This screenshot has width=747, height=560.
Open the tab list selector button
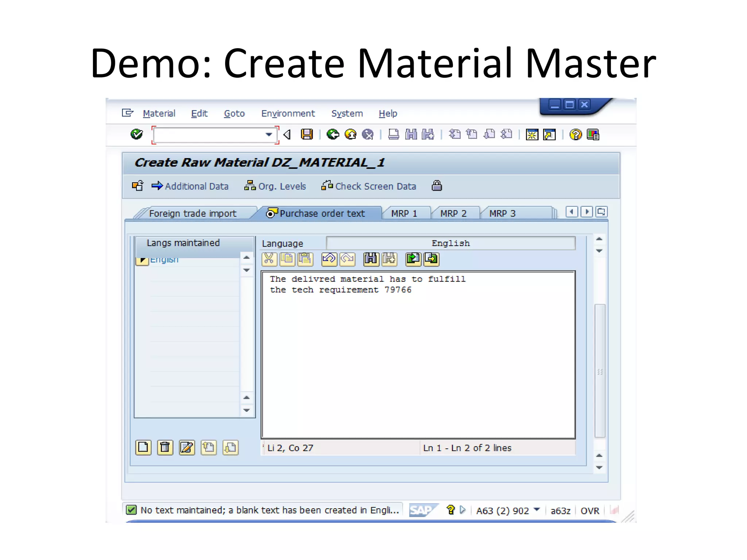pyautogui.click(x=601, y=212)
